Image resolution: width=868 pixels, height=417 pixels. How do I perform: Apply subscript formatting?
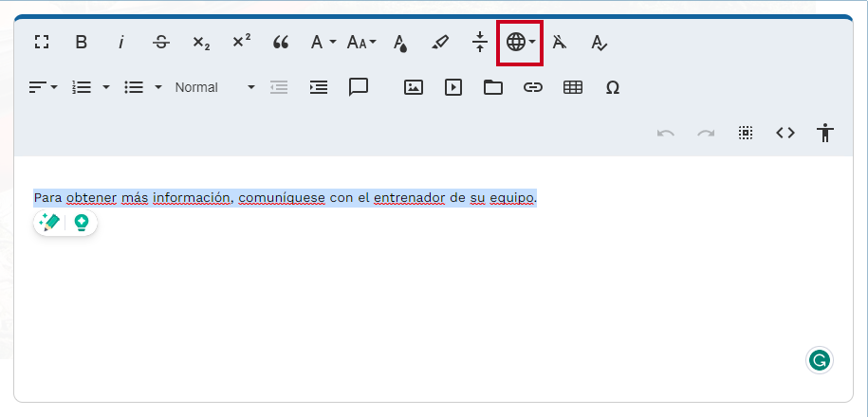[x=201, y=42]
